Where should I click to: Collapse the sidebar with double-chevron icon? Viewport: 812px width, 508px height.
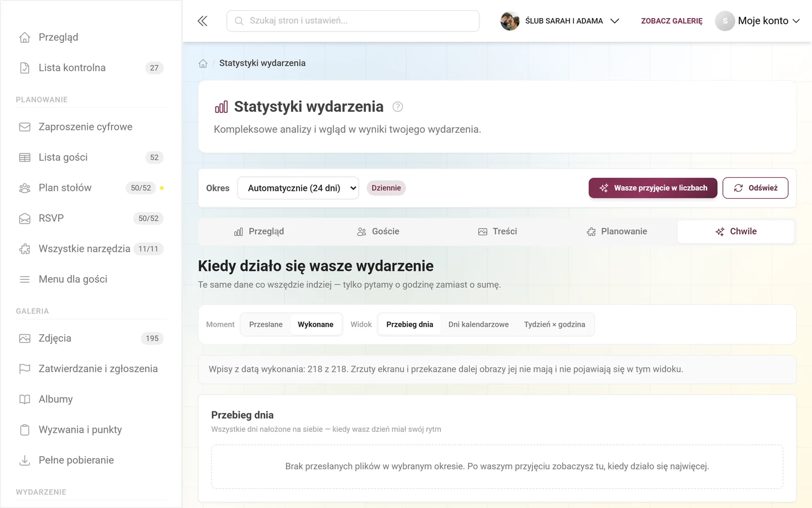[x=202, y=21]
